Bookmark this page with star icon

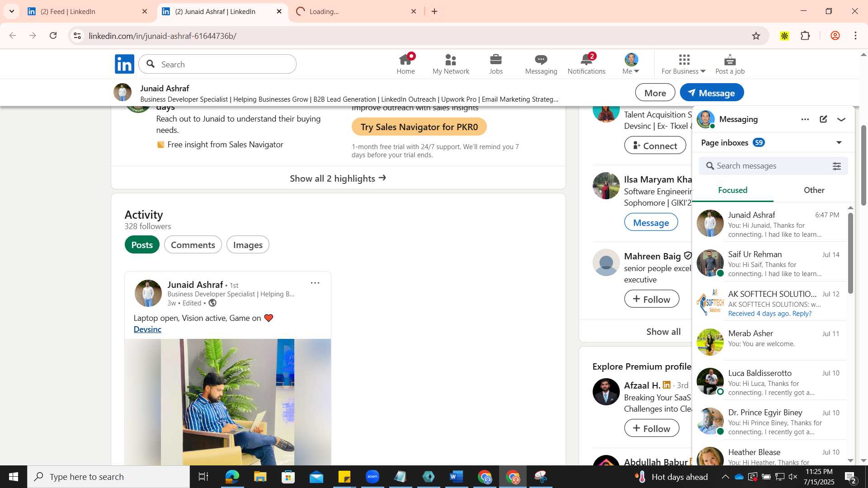coord(756,36)
